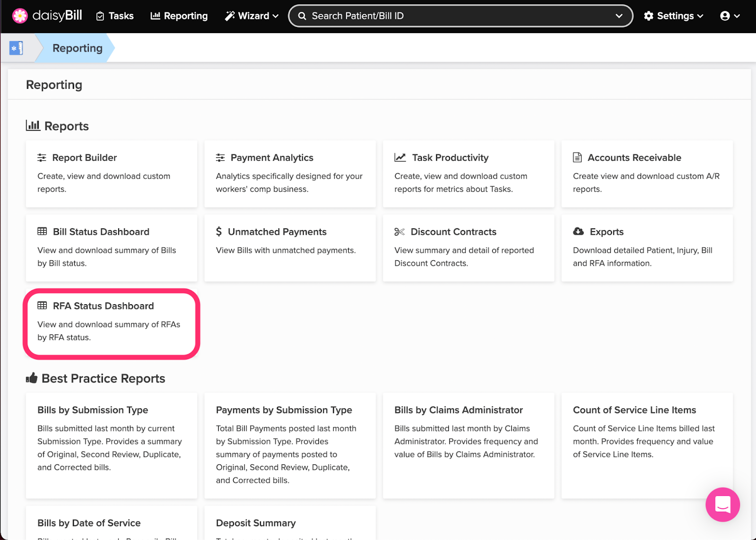Image resolution: width=756 pixels, height=540 pixels.
Task: Expand the Wizard dropdown menu
Action: coord(251,16)
